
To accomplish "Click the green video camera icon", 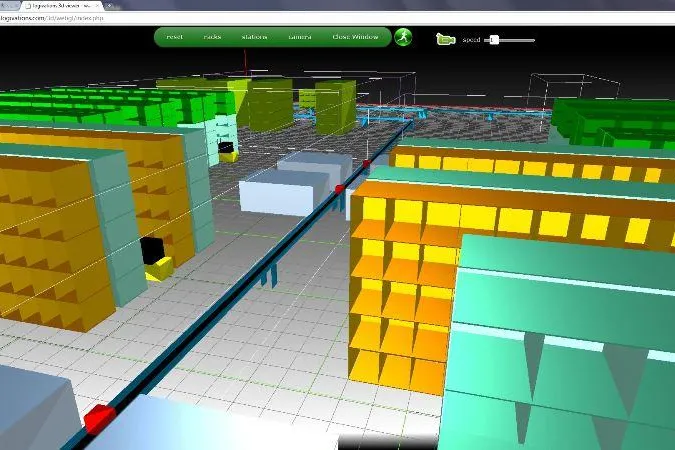I will pyautogui.click(x=446, y=39).
